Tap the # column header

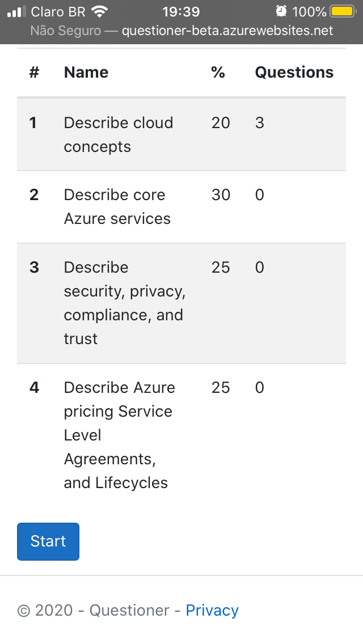34,72
